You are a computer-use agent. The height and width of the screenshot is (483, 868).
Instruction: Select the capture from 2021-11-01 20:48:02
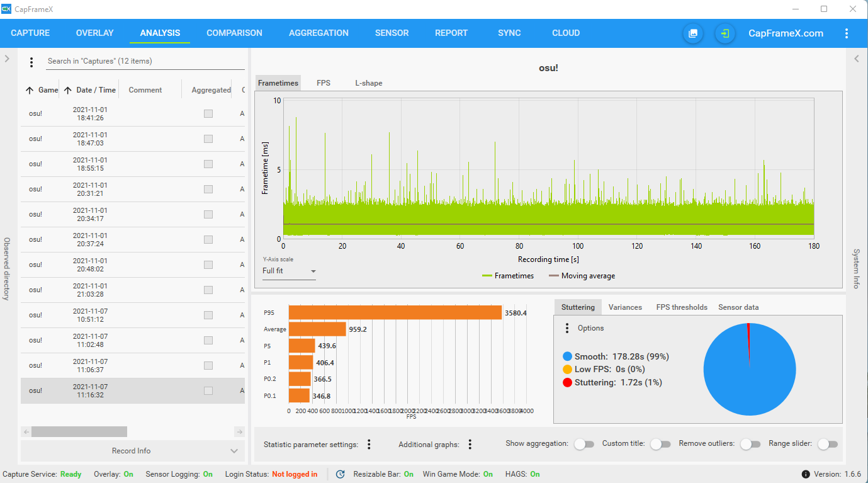point(133,265)
